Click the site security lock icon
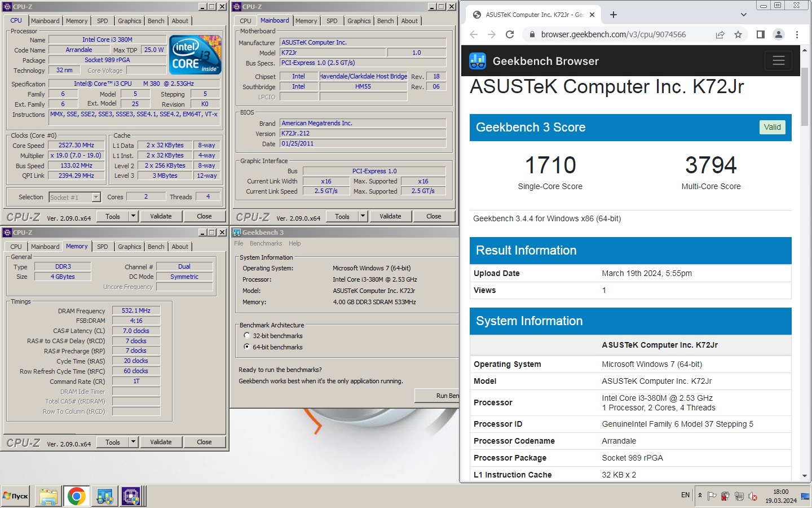The image size is (812, 508). point(532,34)
